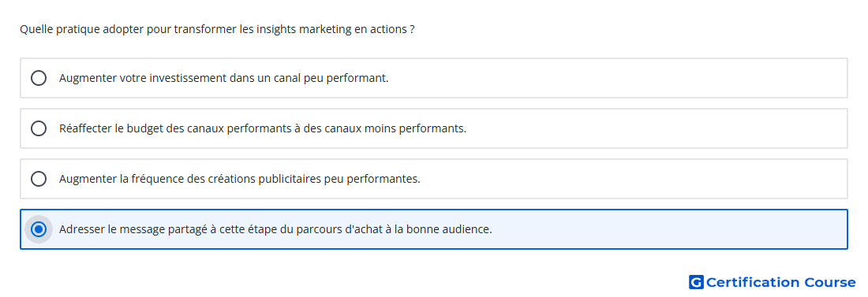Click the selected blue radio button 'Adresser le message'

coord(38,229)
